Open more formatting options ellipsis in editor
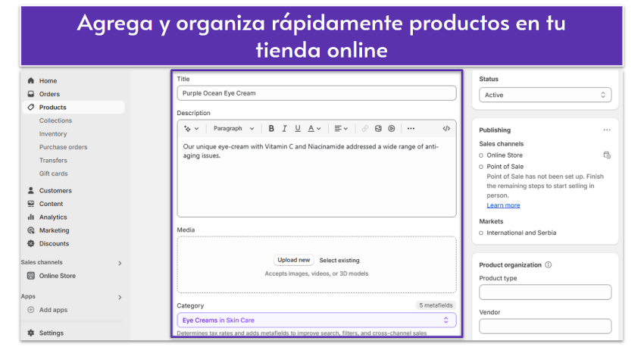644x347 pixels. (x=411, y=129)
